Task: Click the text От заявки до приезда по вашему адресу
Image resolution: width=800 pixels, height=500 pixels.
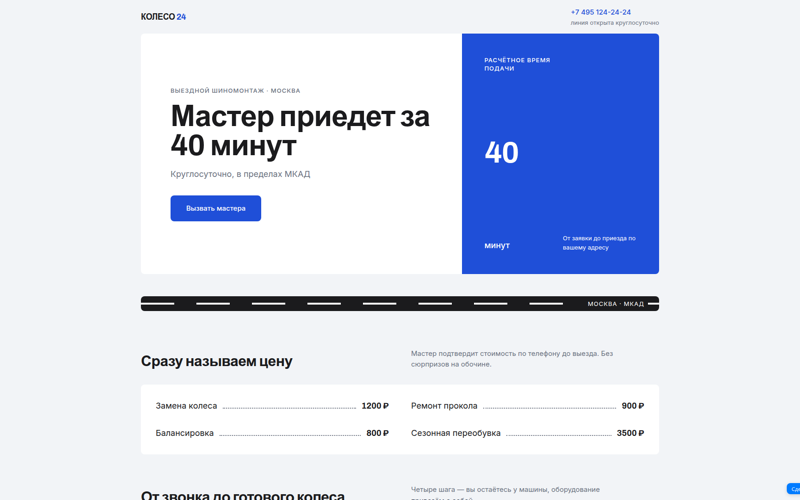Action: (x=599, y=243)
